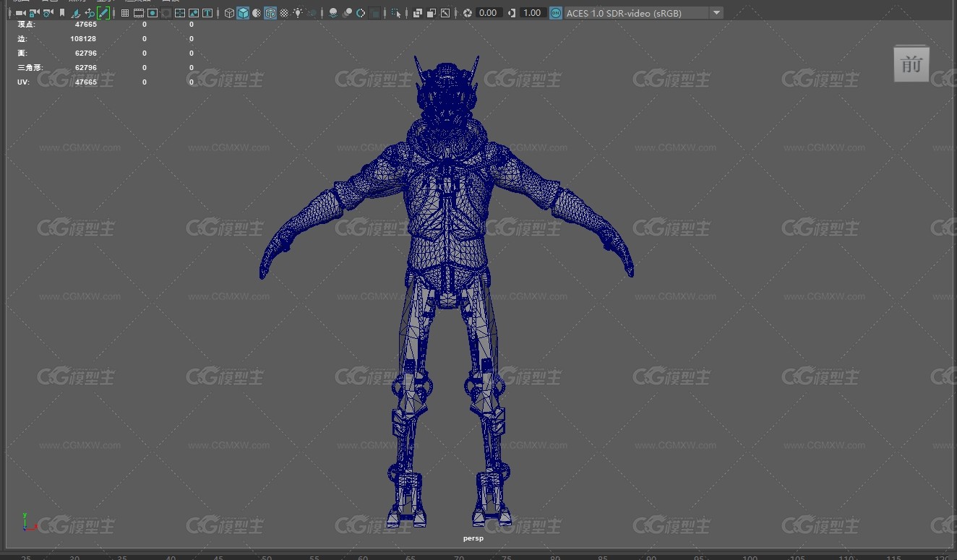The width and height of the screenshot is (957, 560).
Task: Click the 面 count value 62796
Action: tap(85, 53)
